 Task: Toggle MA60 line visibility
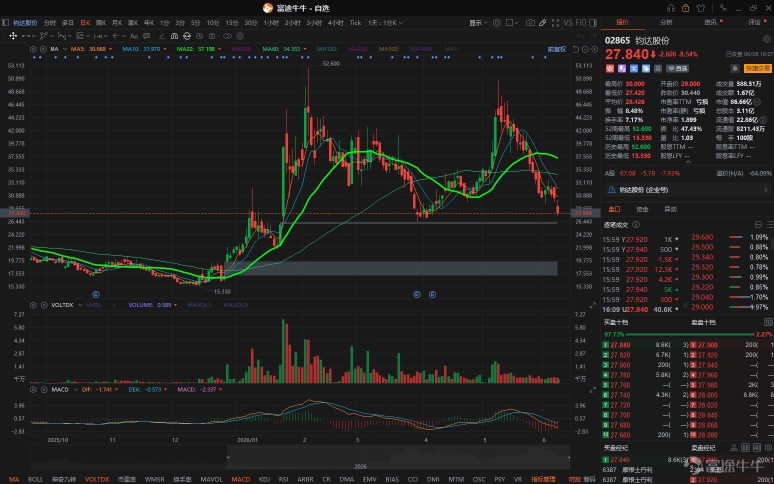click(284, 49)
